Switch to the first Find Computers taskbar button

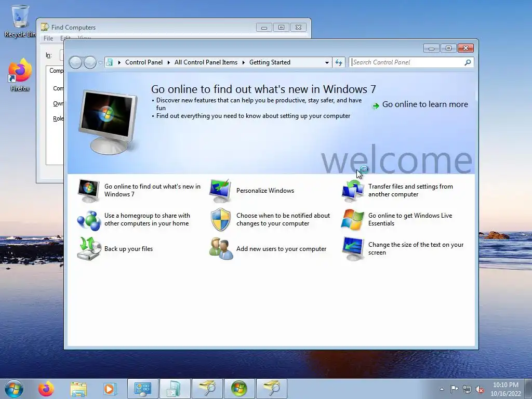click(x=207, y=389)
